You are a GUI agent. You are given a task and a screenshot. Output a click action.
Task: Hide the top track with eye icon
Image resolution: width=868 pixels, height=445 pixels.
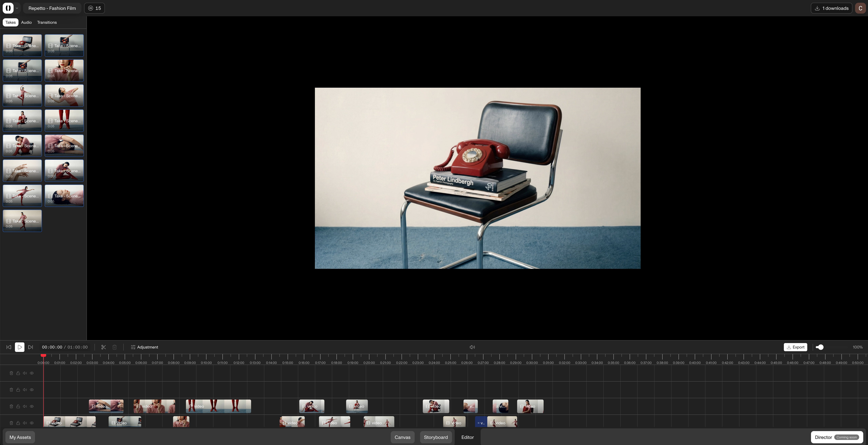point(32,373)
